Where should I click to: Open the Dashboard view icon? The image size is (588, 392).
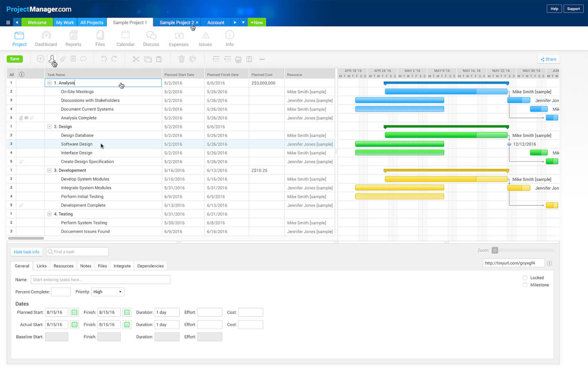pyautogui.click(x=46, y=36)
